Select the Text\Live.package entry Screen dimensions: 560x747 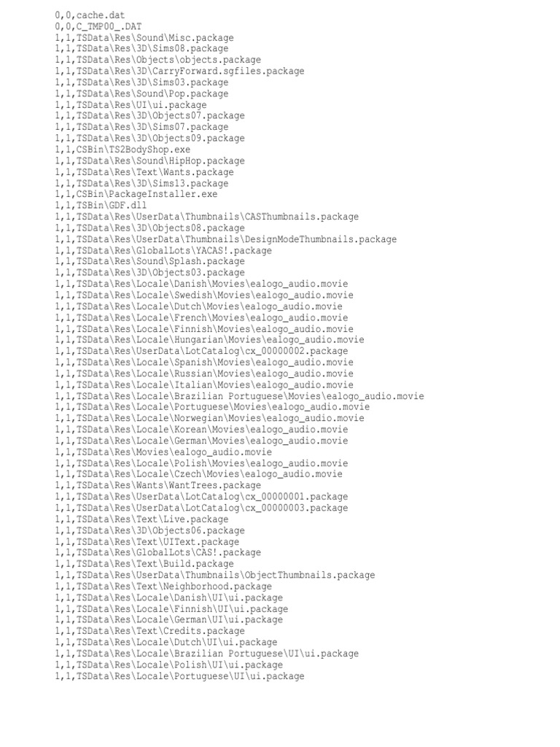(141, 519)
